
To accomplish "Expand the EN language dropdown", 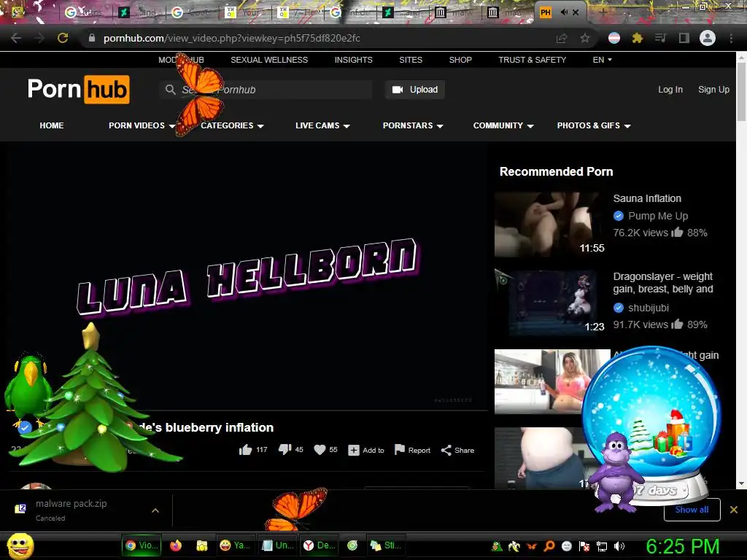I will pyautogui.click(x=602, y=60).
